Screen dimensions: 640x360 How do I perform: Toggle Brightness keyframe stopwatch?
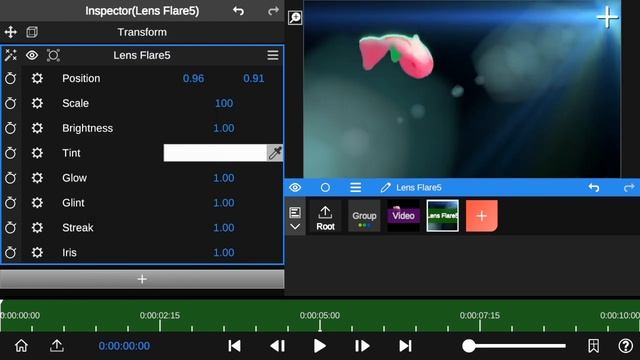click(11, 128)
